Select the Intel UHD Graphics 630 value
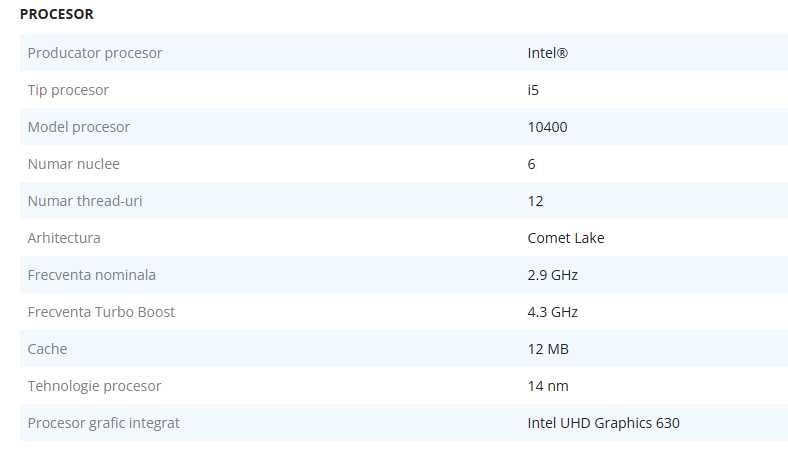The width and height of the screenshot is (788, 469). (603, 423)
